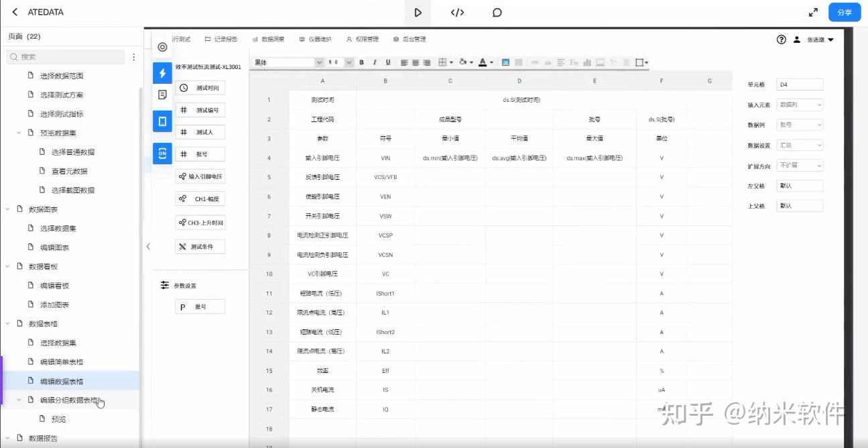This screenshot has width=868, height=448.
Task: Click the 单元格 input field showing D4
Action: tap(799, 84)
